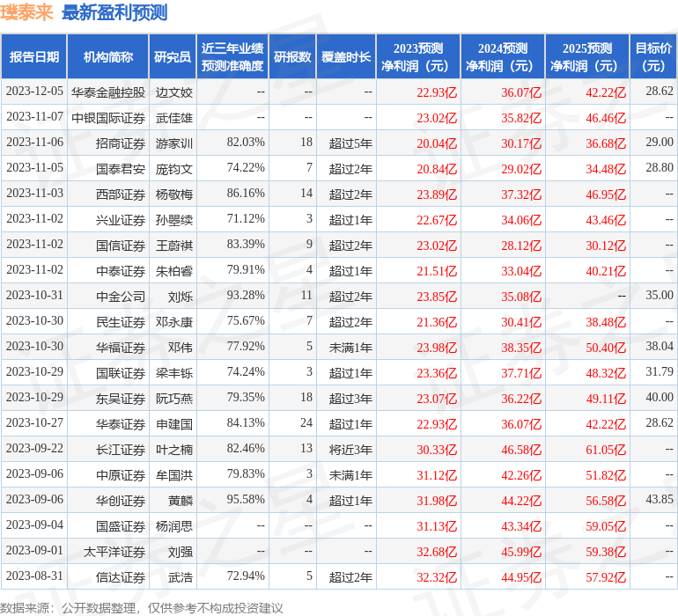Click accuracy value 82.03%

(246, 143)
